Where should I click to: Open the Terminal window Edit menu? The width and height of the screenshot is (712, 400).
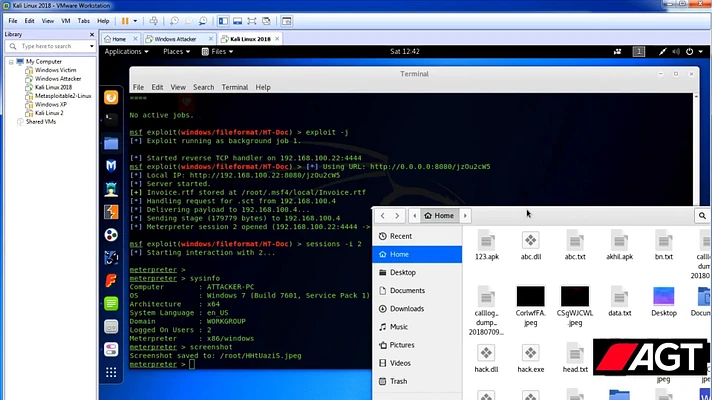(157, 87)
